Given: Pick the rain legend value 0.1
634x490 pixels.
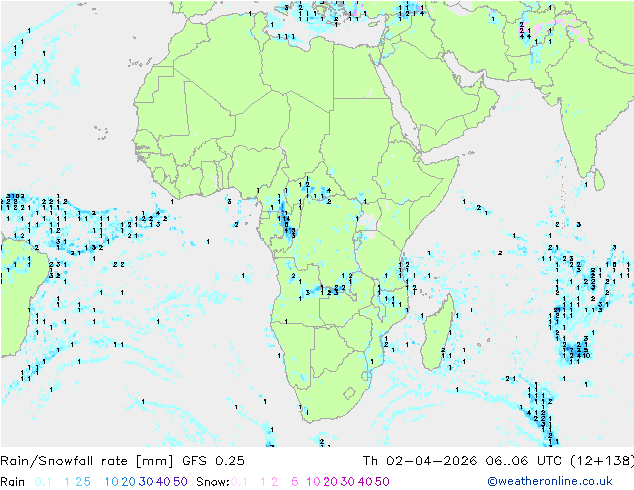Looking at the screenshot, I should coord(43,482).
